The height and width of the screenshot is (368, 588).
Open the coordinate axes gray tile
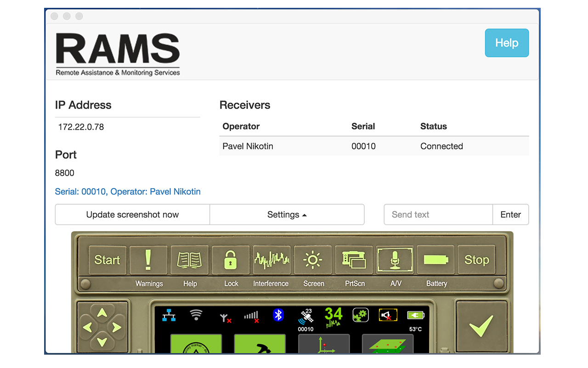324,344
